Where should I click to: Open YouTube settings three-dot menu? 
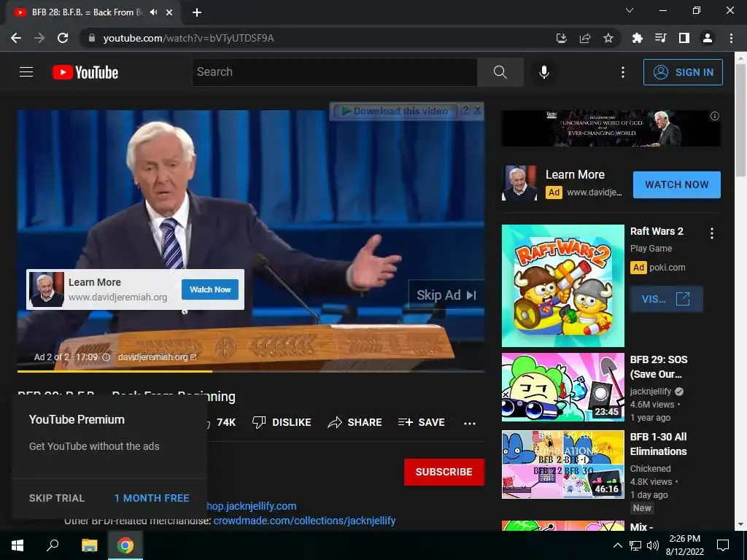pyautogui.click(x=623, y=72)
